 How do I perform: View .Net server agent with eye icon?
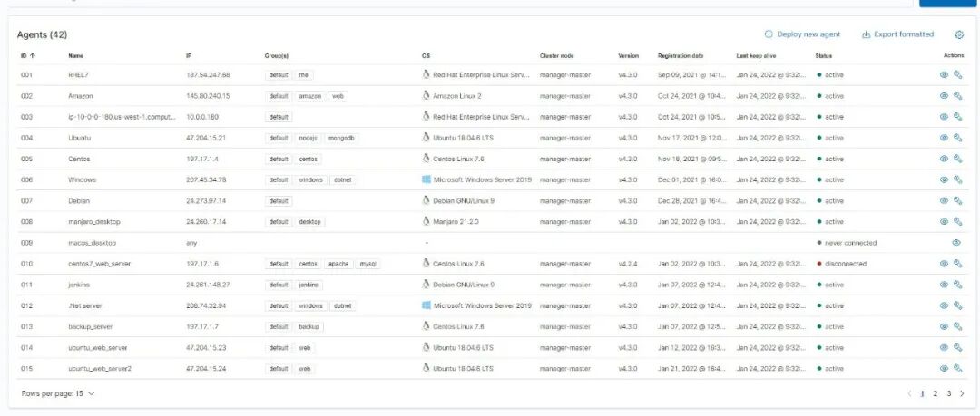944,306
